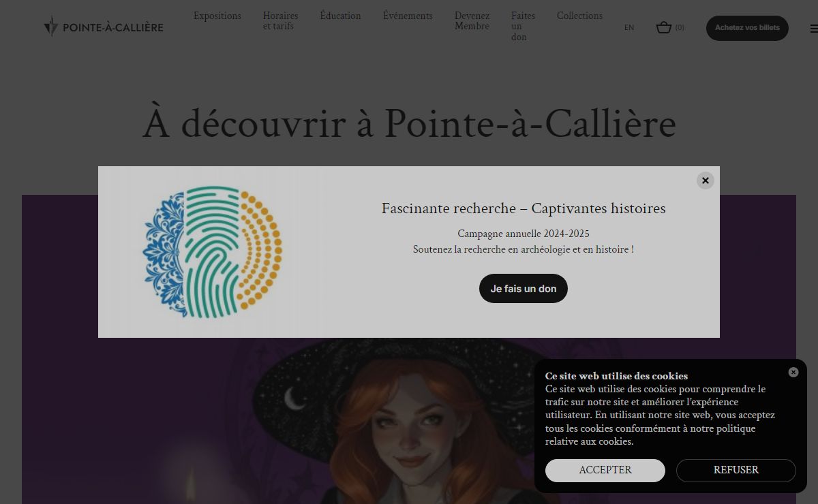Go to the Éducation section
818x504 pixels.
click(x=340, y=16)
